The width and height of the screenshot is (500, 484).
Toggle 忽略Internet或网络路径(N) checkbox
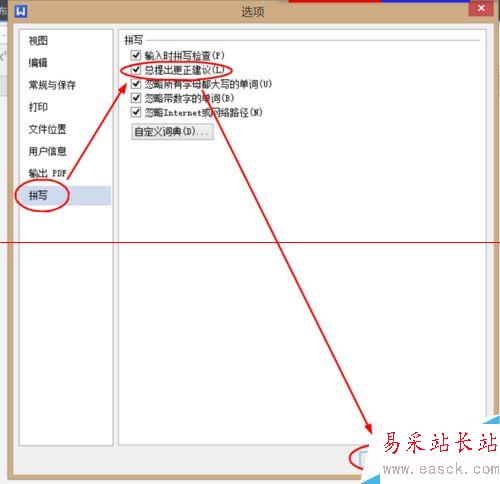click(x=136, y=112)
